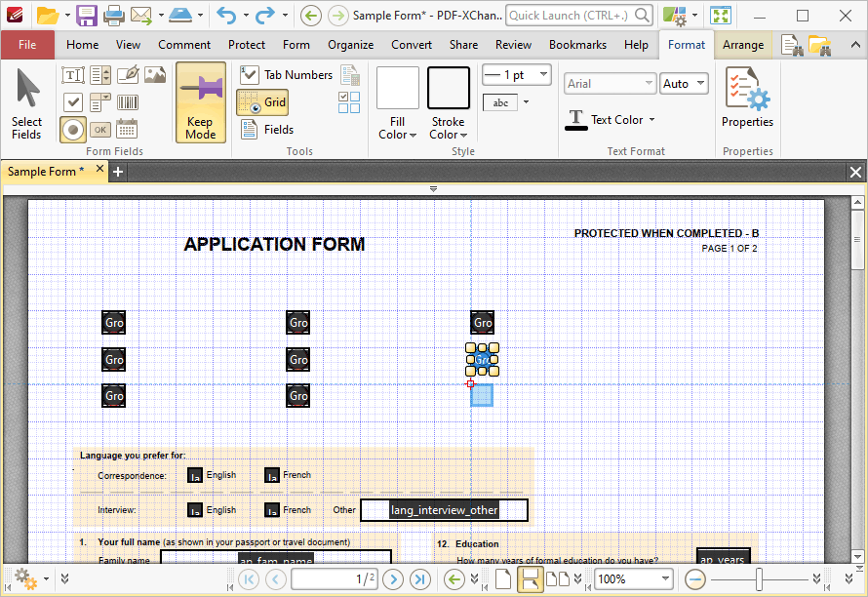Choose the Check Box field tool
The image size is (868, 597).
[73, 102]
